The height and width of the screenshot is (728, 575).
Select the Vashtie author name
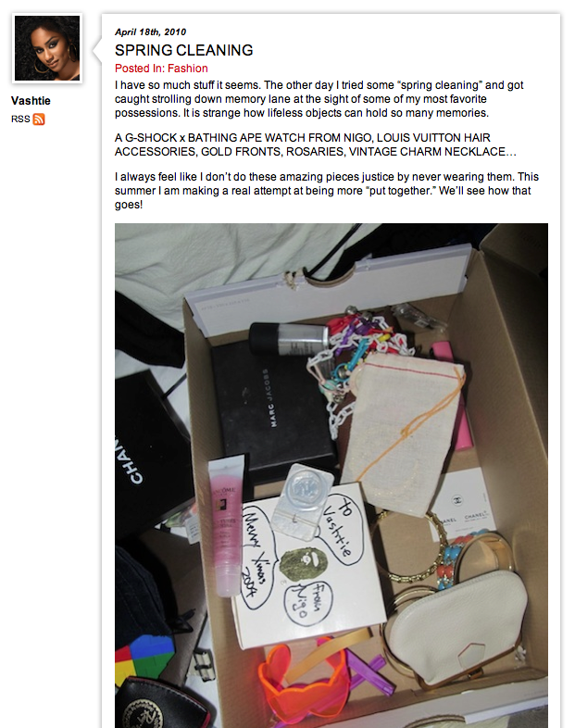pos(31,101)
